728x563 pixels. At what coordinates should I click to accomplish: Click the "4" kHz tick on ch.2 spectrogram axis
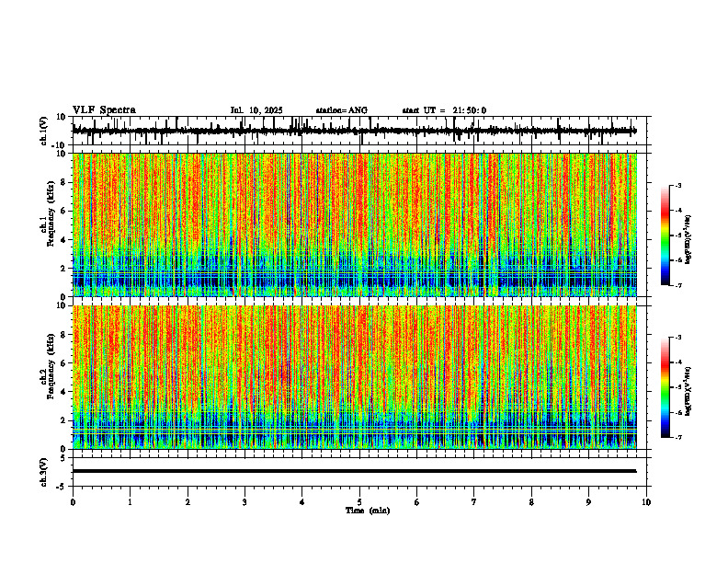click(x=64, y=392)
